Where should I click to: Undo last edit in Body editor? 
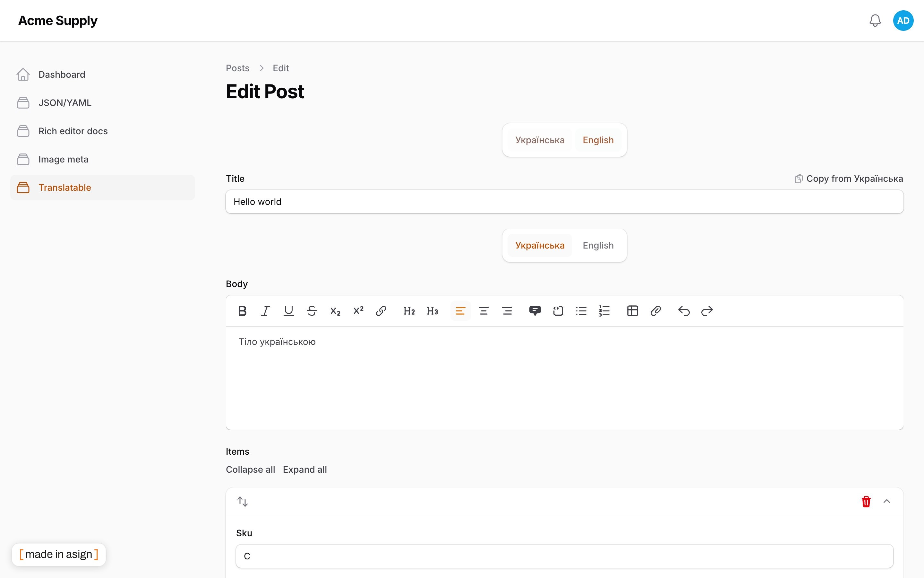pyautogui.click(x=684, y=311)
